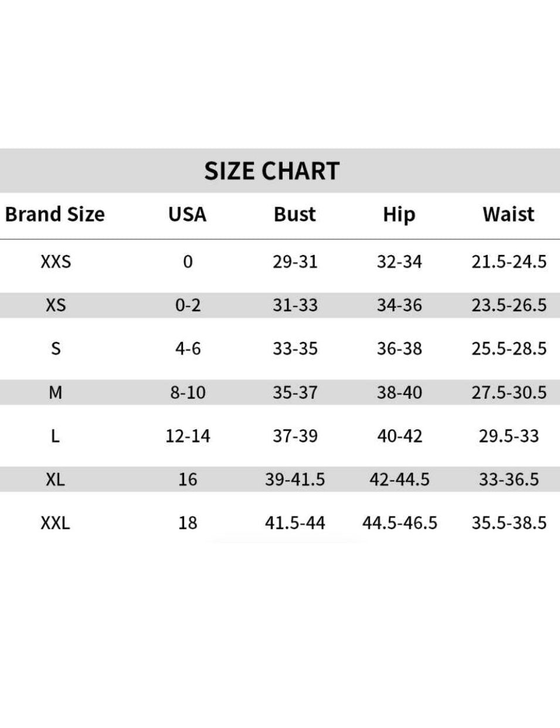Click USA size 8-10 cell

click(188, 392)
